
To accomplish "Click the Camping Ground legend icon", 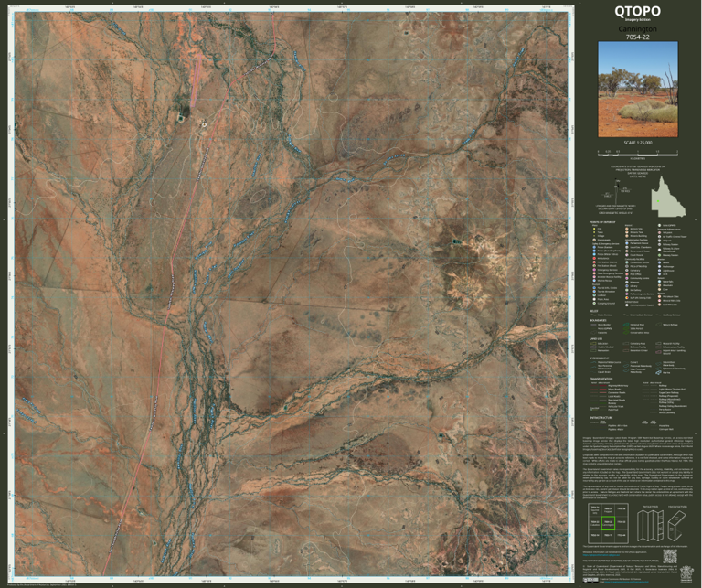I will point(594,304).
